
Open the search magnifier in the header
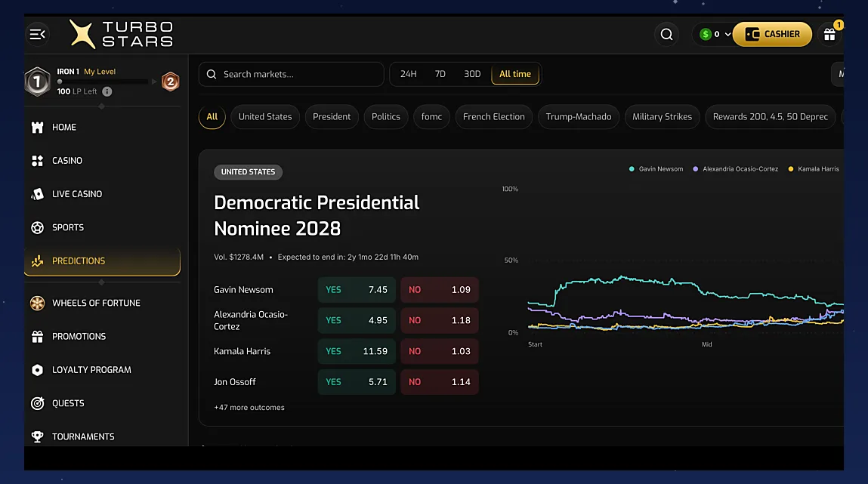point(666,34)
